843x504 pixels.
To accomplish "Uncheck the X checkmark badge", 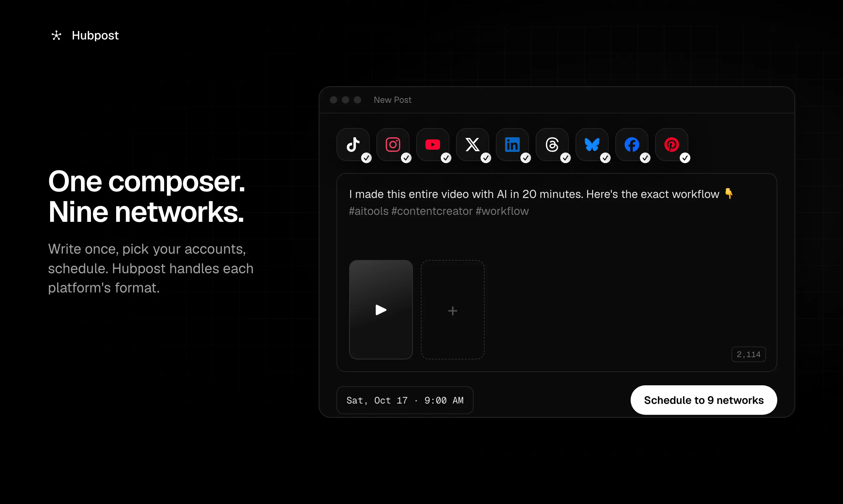I will pos(486,158).
